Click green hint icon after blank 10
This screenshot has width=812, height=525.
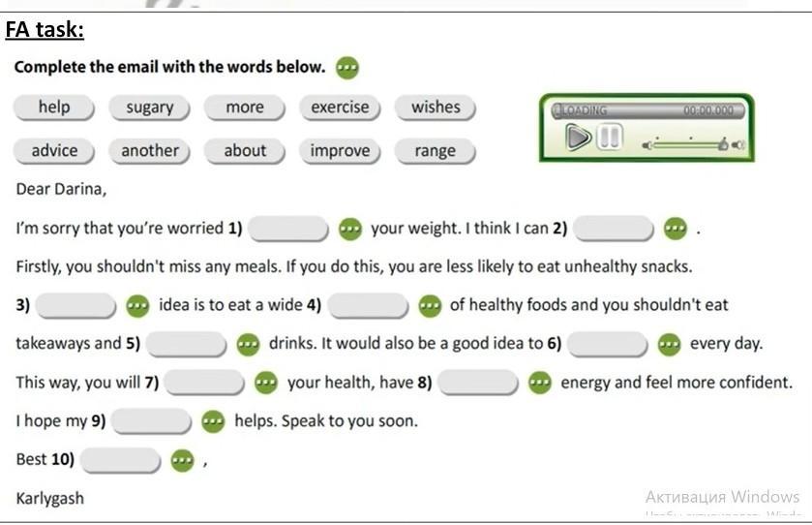tap(182, 460)
